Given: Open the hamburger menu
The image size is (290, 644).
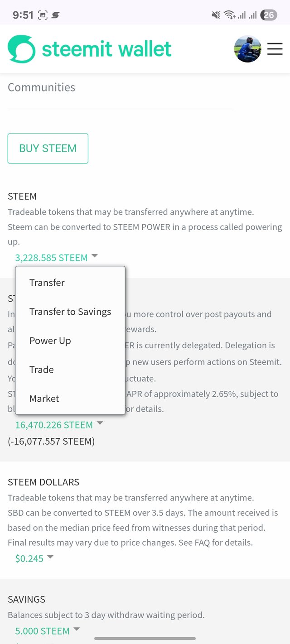Looking at the screenshot, I should tap(275, 49).
